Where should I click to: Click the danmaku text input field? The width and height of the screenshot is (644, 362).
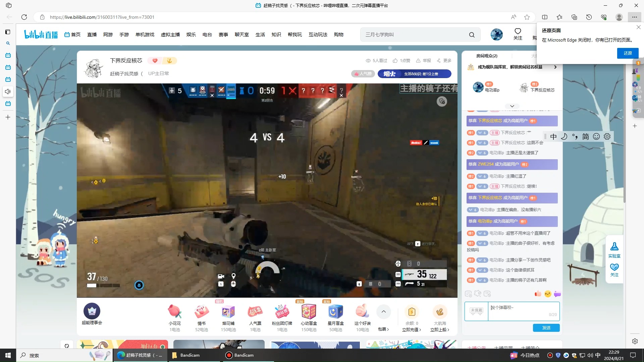click(x=524, y=311)
